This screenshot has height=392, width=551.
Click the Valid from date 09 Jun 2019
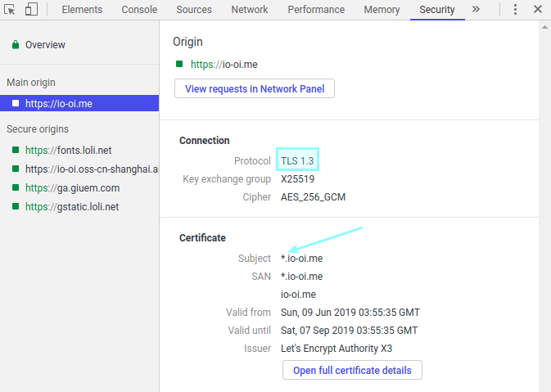[x=350, y=313]
